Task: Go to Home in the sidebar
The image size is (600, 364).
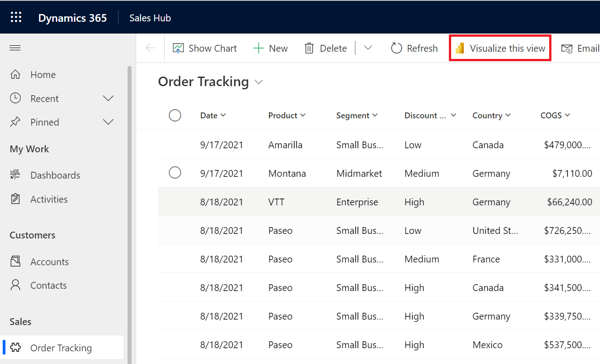Action: pyautogui.click(x=43, y=74)
